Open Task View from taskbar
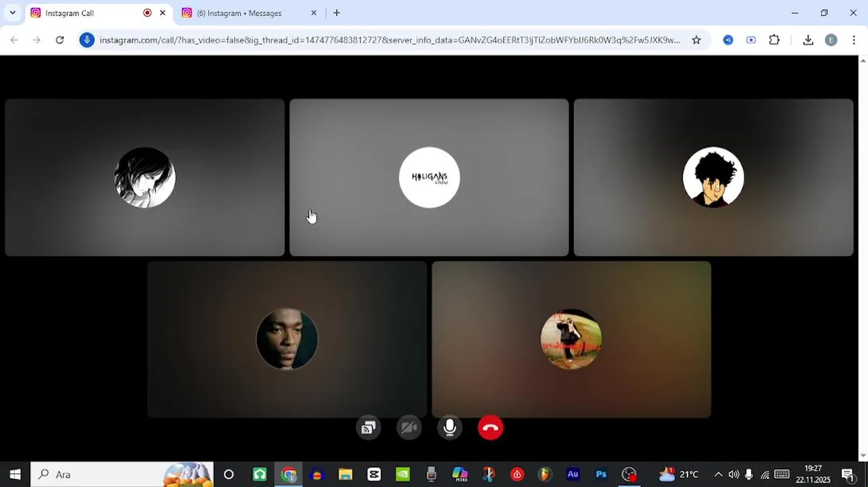 (x=228, y=474)
